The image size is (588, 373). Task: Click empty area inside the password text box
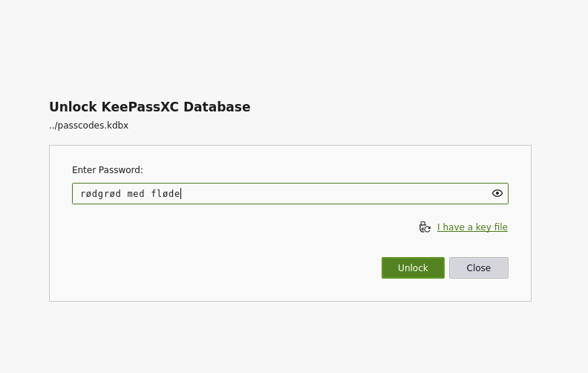(x=334, y=194)
